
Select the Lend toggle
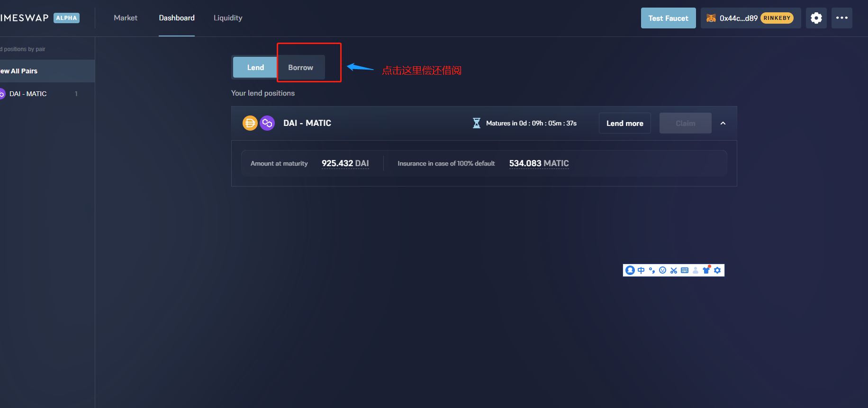255,67
